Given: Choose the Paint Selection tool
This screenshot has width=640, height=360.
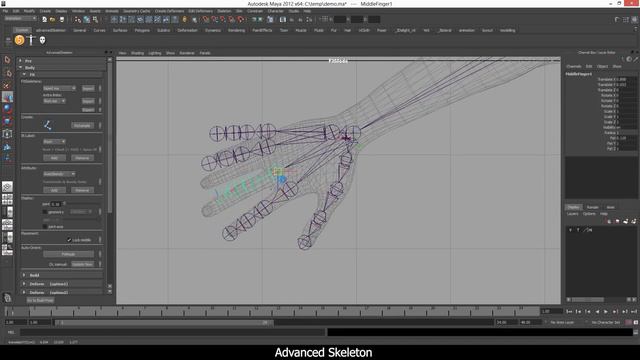Looking at the screenshot, I should [x=7, y=85].
